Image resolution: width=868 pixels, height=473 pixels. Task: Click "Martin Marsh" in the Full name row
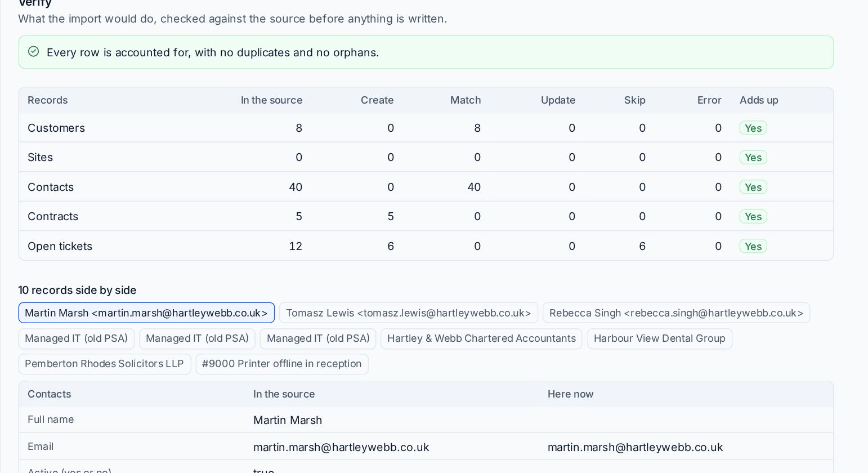point(288,420)
